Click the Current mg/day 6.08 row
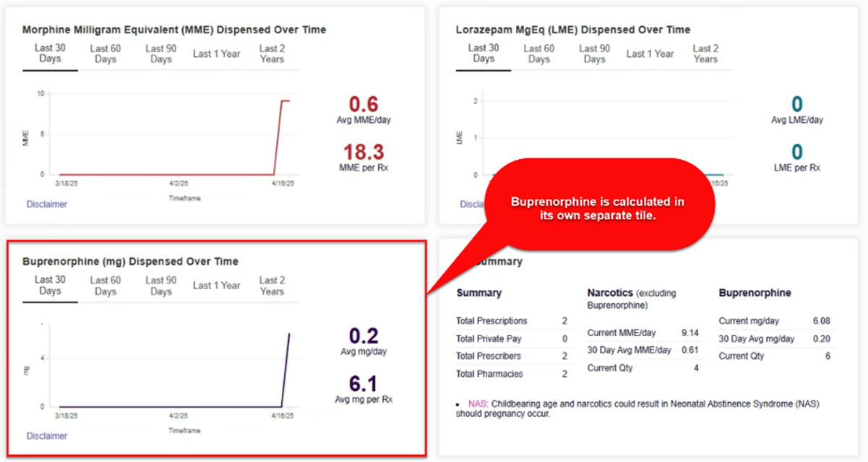This screenshot has height=462, width=868. [776, 321]
